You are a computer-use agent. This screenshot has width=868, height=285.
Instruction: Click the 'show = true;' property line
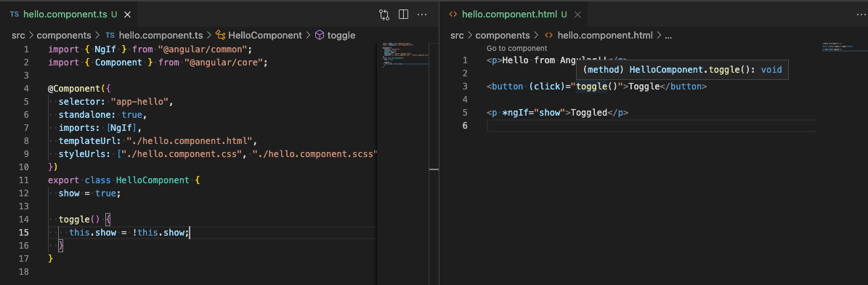(x=89, y=193)
